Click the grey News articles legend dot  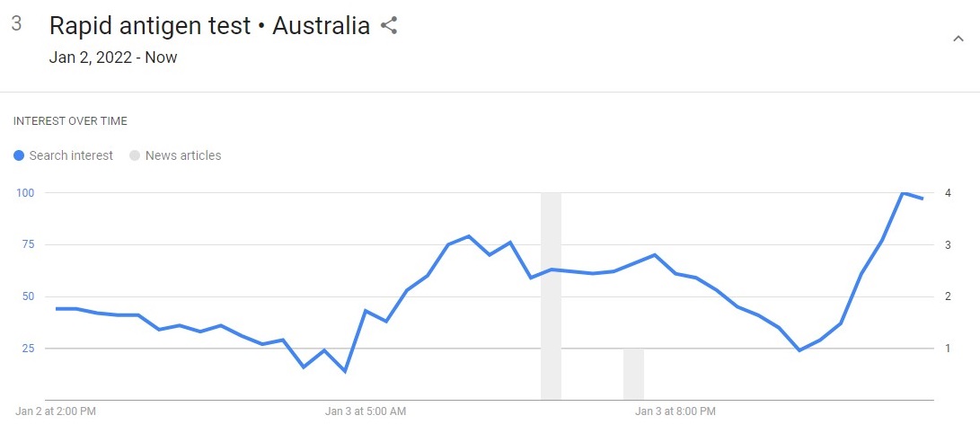click(135, 155)
